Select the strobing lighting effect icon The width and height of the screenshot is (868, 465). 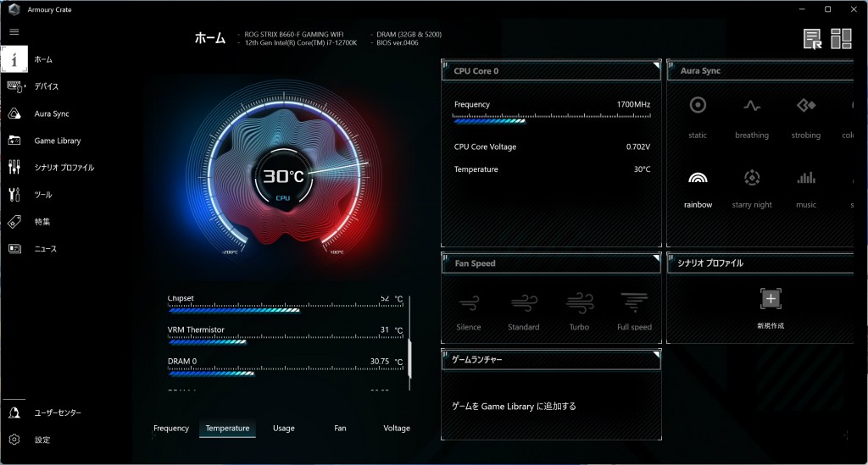[806, 105]
